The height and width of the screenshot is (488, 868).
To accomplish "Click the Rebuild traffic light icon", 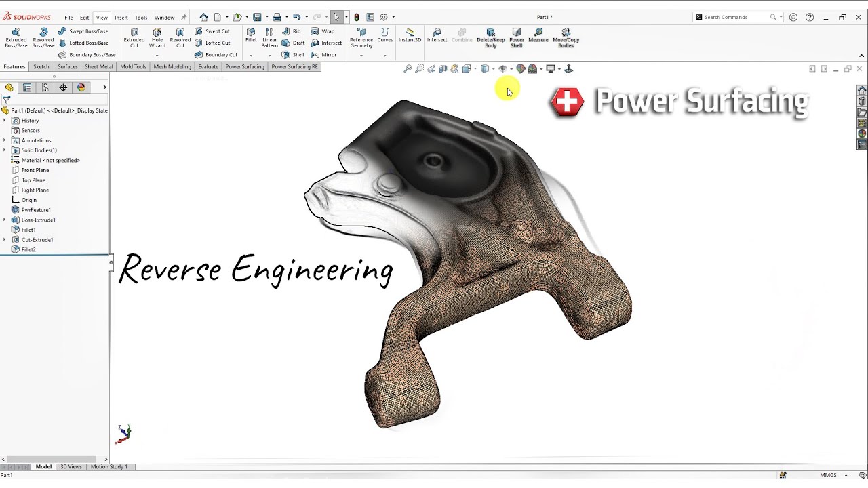I will (357, 17).
